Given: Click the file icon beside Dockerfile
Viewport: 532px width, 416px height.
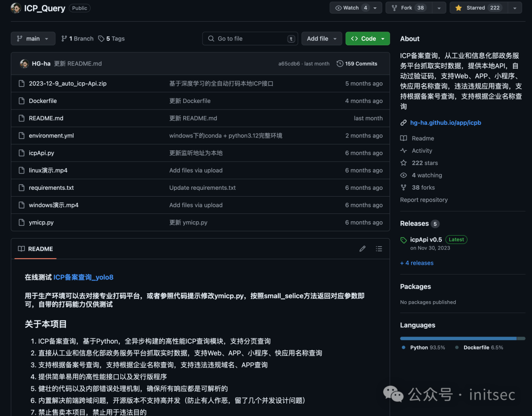Looking at the screenshot, I should [21, 101].
